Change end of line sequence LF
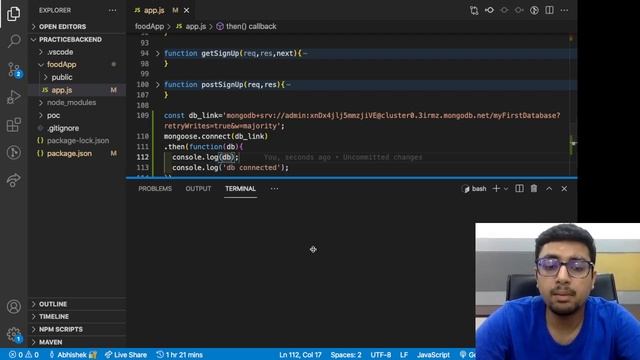This screenshot has height=360, width=640. [404, 355]
